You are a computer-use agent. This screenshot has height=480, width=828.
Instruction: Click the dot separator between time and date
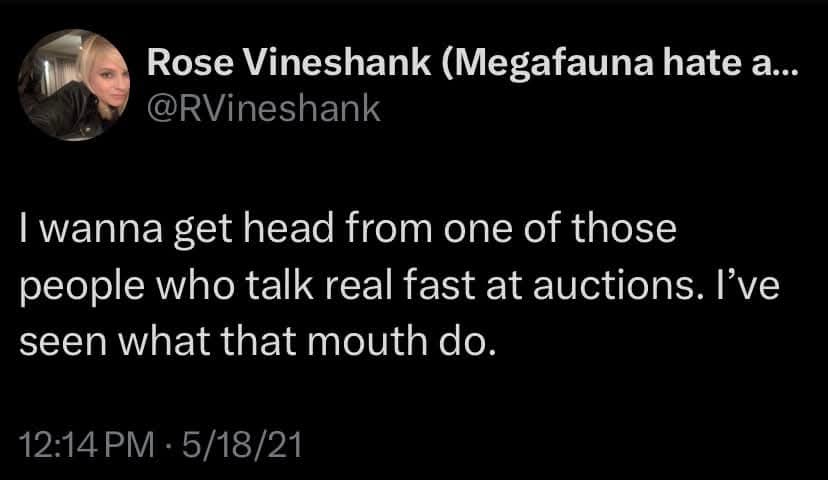click(168, 446)
